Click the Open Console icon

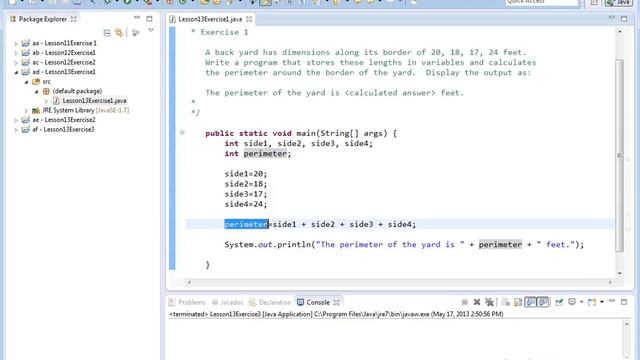[x=592, y=302]
